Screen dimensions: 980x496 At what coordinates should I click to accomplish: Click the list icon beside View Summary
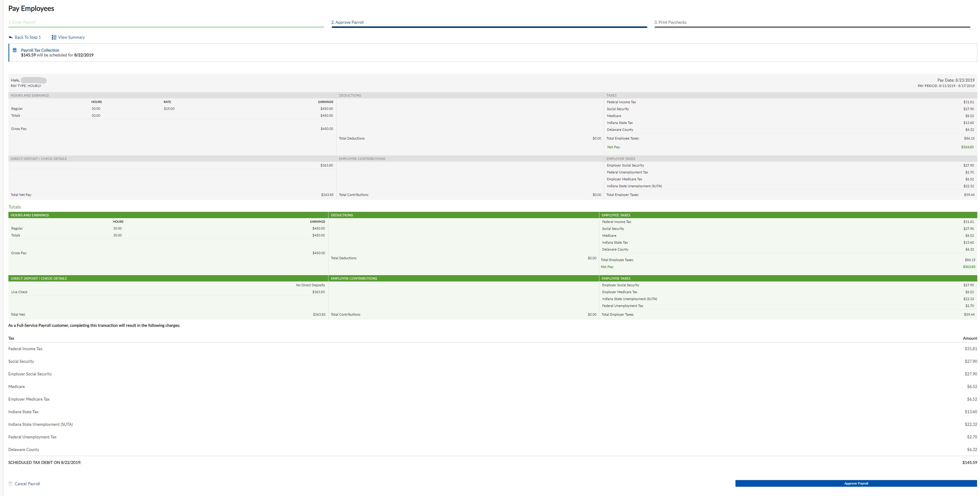(54, 37)
